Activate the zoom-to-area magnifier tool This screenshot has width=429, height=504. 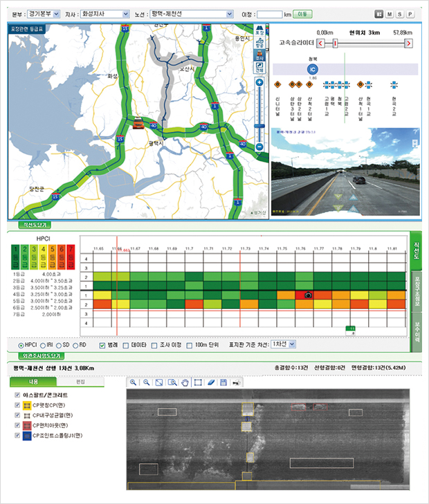[x=172, y=382]
